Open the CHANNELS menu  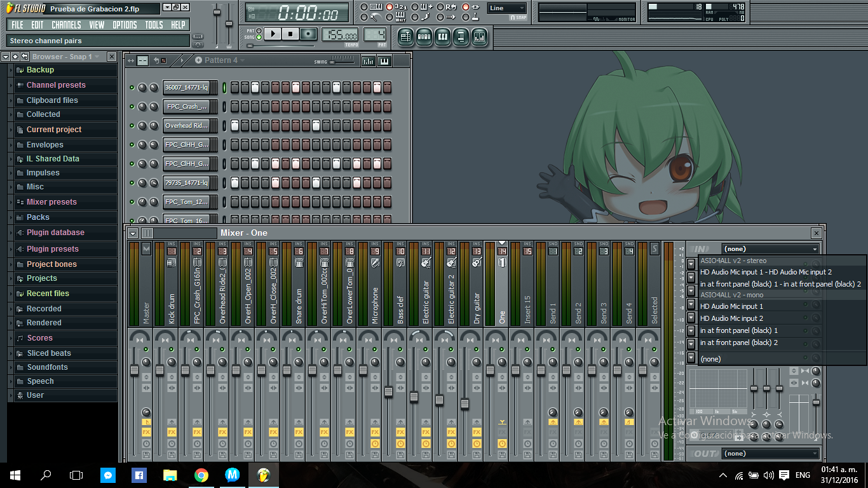click(x=66, y=25)
